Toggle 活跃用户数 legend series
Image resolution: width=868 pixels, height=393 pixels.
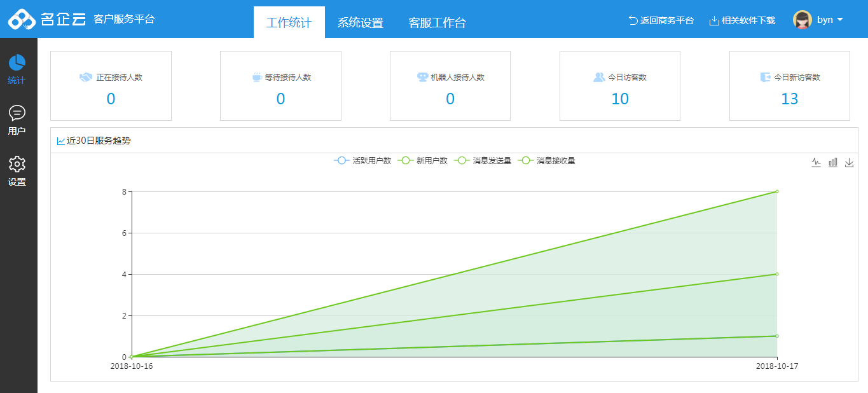pos(362,161)
